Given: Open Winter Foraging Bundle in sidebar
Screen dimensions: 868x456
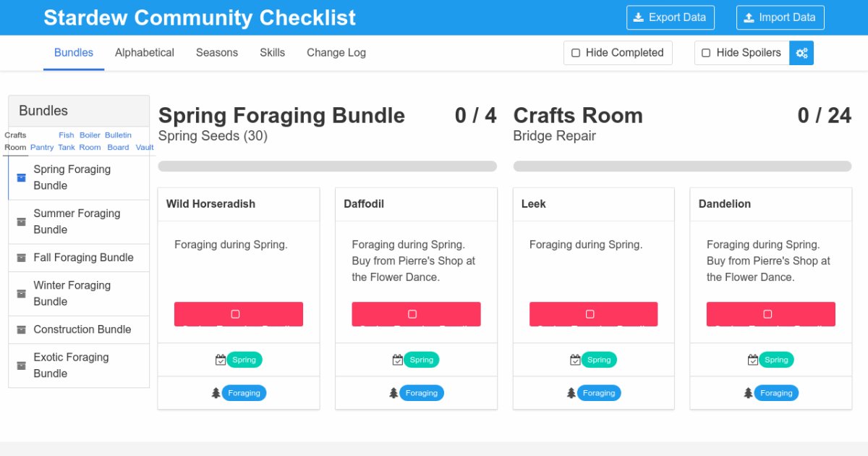Looking at the screenshot, I should click(x=72, y=293).
